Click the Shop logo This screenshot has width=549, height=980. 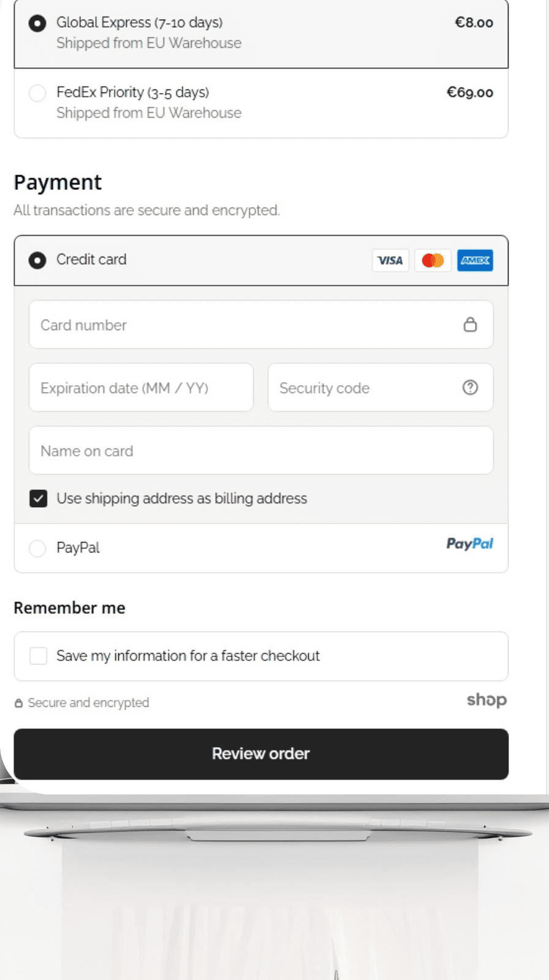487,700
